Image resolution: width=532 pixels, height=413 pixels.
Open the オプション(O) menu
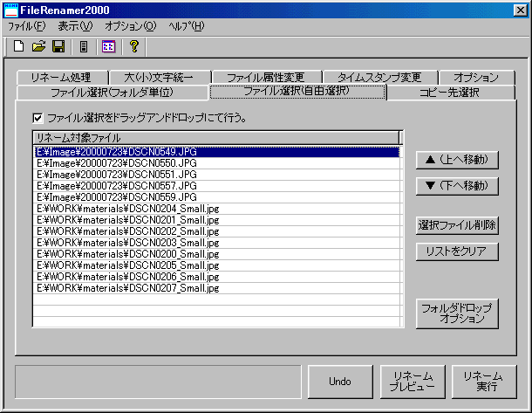click(x=130, y=26)
